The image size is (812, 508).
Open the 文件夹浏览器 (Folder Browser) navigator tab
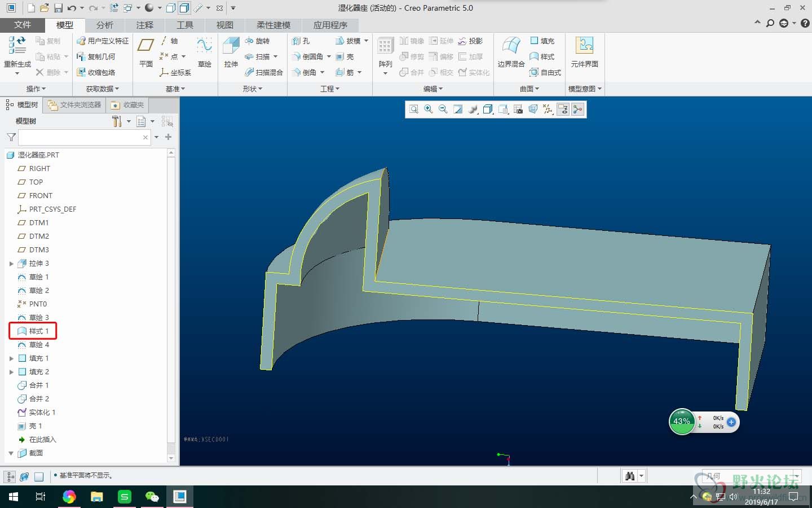coord(74,104)
